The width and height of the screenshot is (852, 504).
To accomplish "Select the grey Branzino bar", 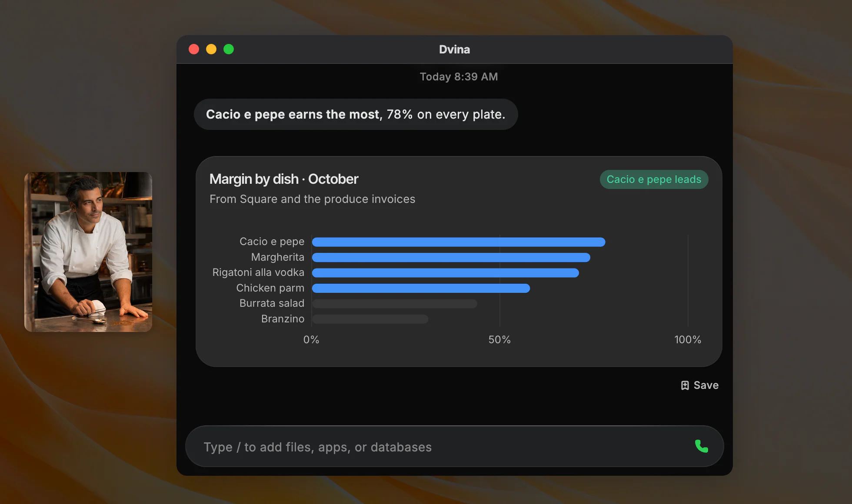I will click(x=370, y=319).
